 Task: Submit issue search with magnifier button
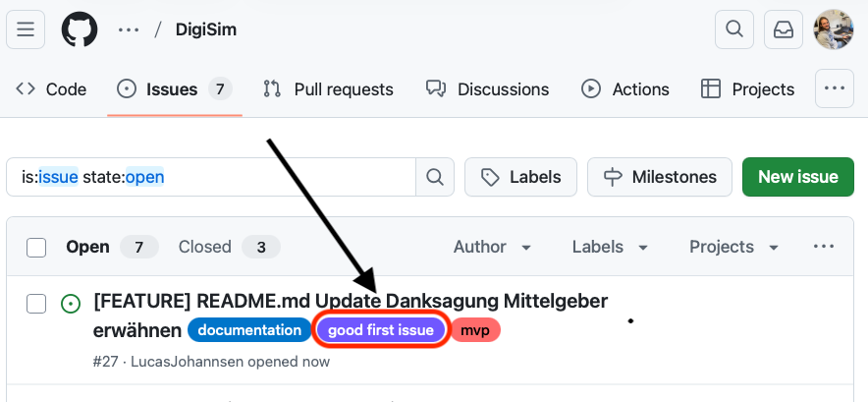pos(434,177)
